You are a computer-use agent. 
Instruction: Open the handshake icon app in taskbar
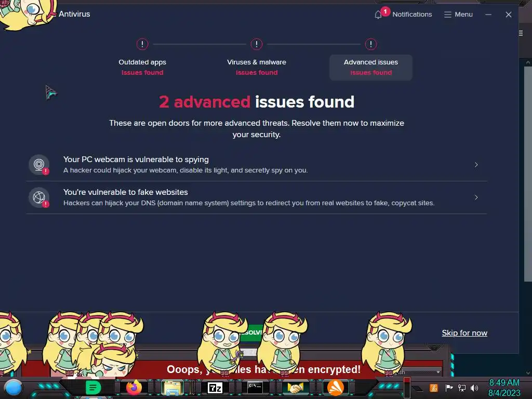pyautogui.click(x=296, y=388)
